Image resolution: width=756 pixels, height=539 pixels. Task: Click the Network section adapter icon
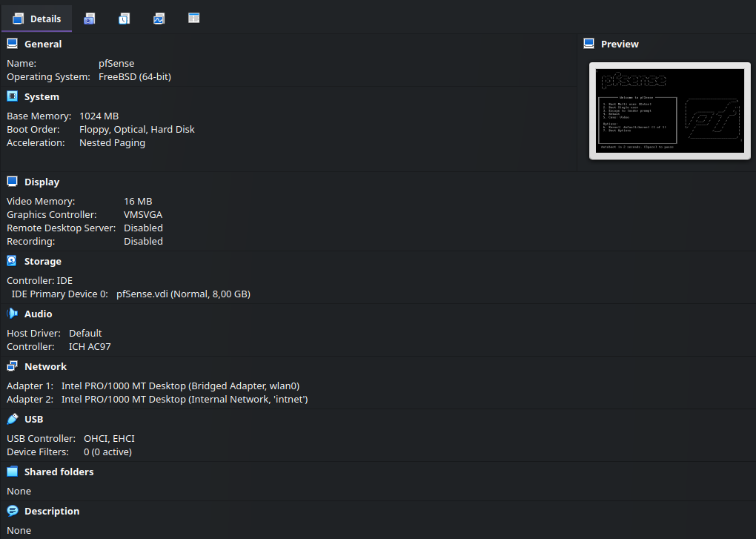(10, 366)
